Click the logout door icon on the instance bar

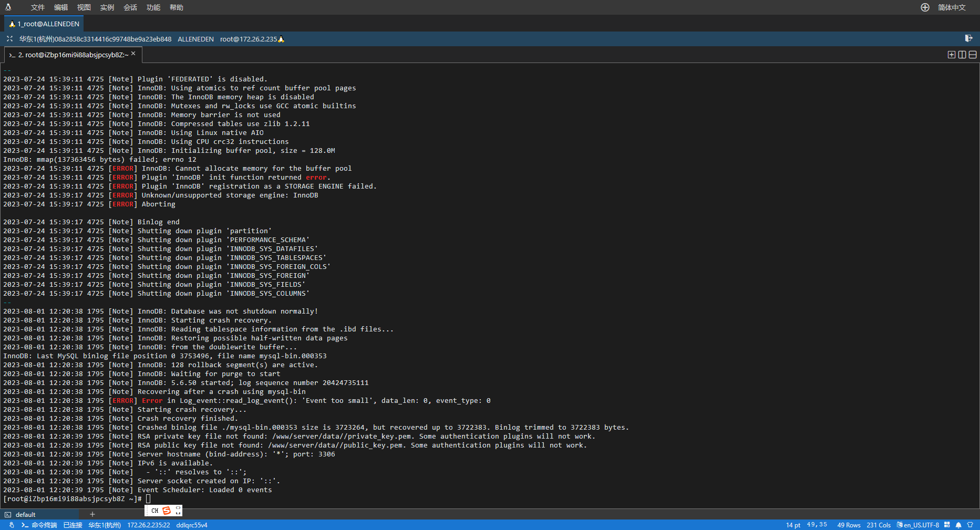968,38
